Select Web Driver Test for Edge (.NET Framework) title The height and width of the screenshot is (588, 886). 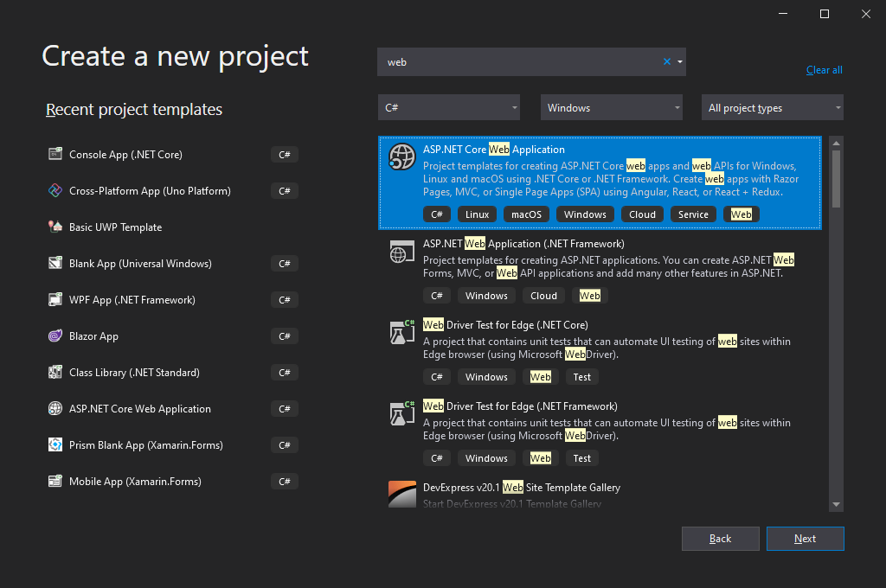click(x=520, y=406)
